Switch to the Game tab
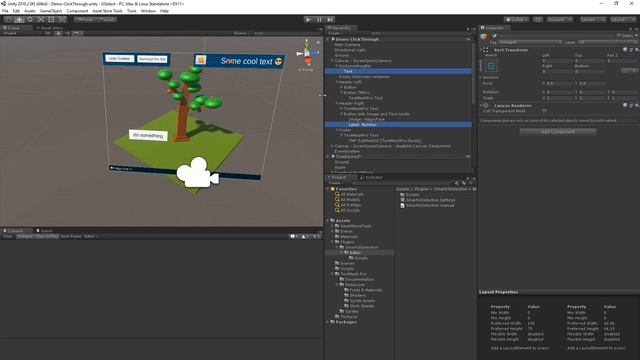Screen dimensions: 640x360 pyautogui.click(x=44, y=231)
